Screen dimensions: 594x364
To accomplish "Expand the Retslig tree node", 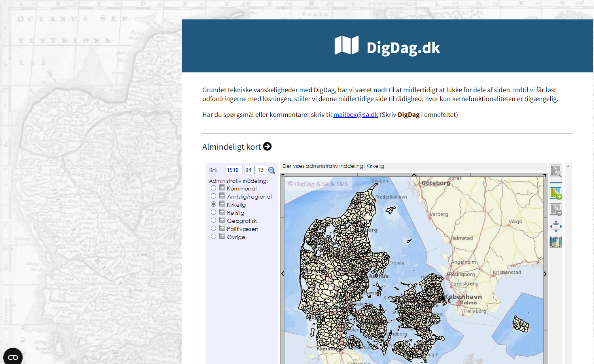I will 222,212.
